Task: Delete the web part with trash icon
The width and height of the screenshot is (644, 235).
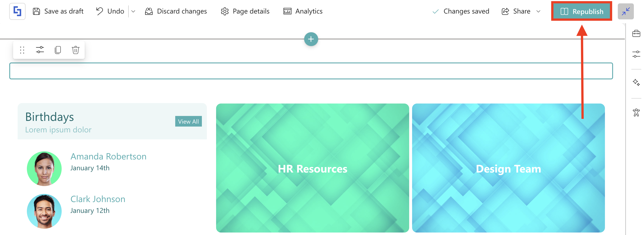Action: click(75, 50)
